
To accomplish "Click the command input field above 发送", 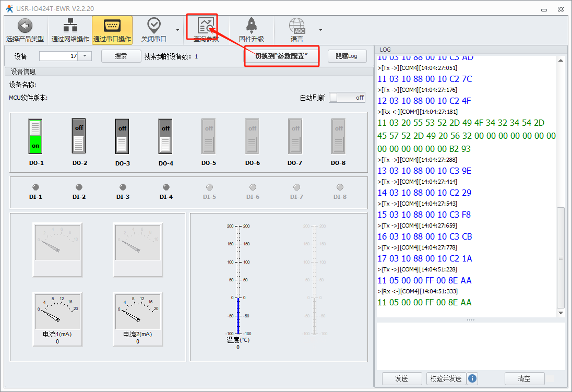I will [x=470, y=346].
